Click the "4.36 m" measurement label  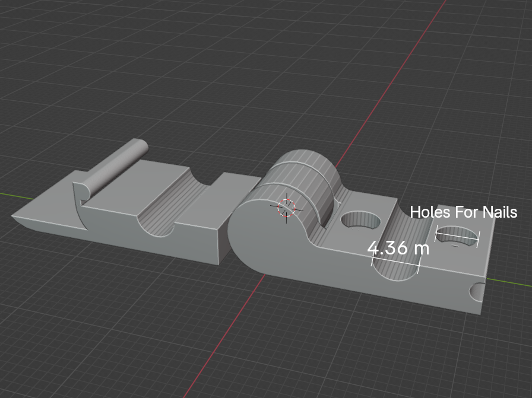coord(398,248)
